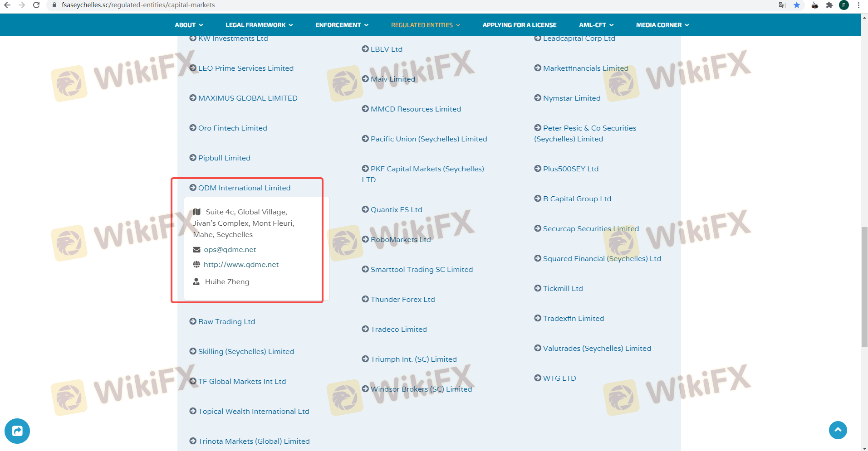Image resolution: width=868 pixels, height=451 pixels.
Task: Expand the Raw Trading Ltd entry
Action: coord(226,321)
